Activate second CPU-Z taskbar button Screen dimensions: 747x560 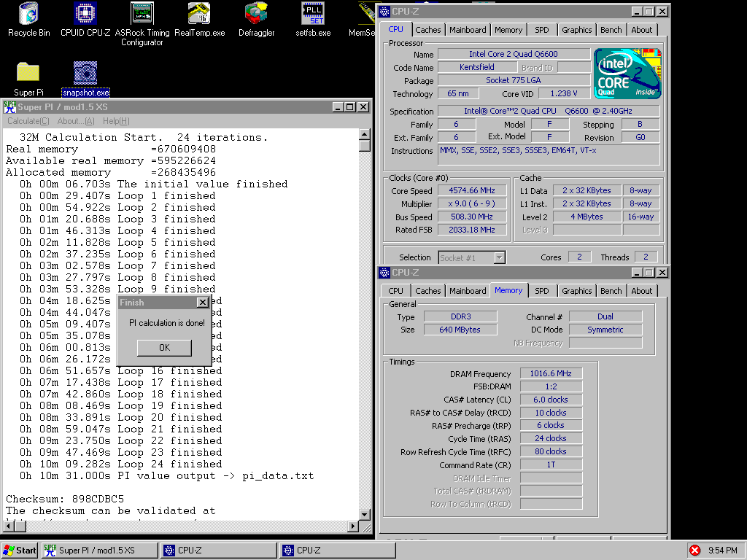[x=338, y=551]
